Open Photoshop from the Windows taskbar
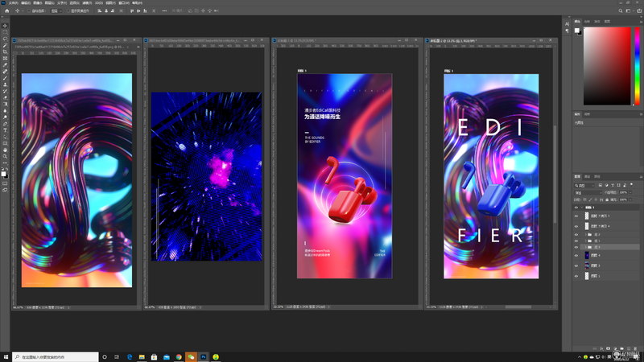This screenshot has height=362, width=644. click(204, 357)
